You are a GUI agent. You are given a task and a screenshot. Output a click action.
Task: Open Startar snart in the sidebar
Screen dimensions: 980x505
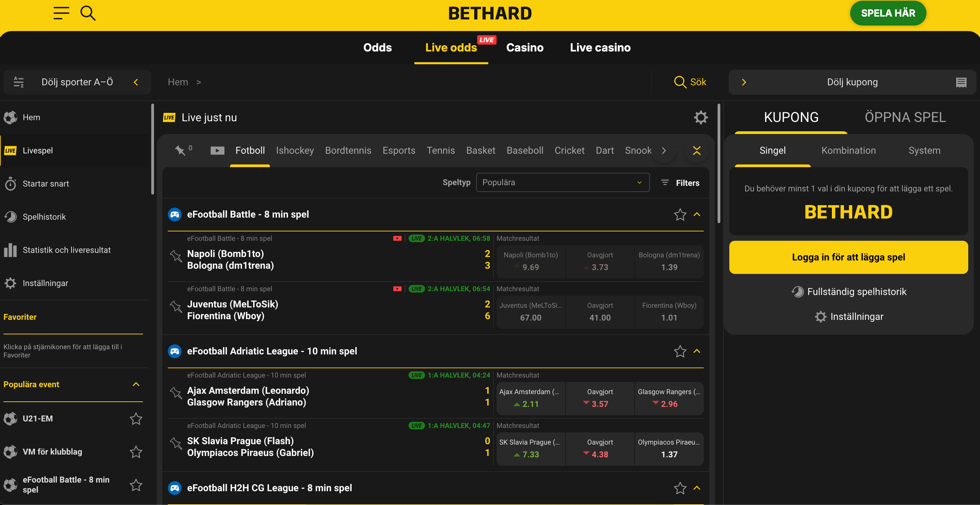click(x=75, y=183)
